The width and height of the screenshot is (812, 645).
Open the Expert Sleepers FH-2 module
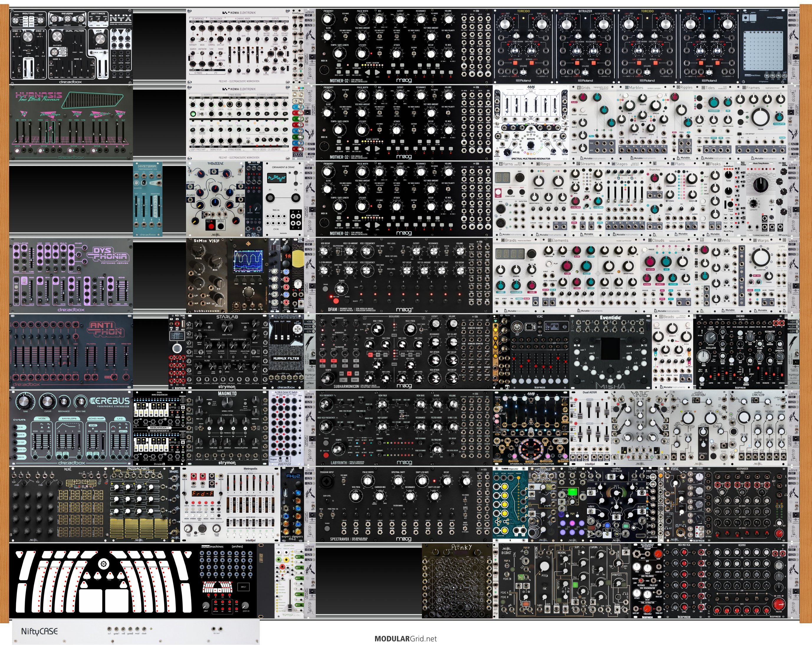click(292, 505)
